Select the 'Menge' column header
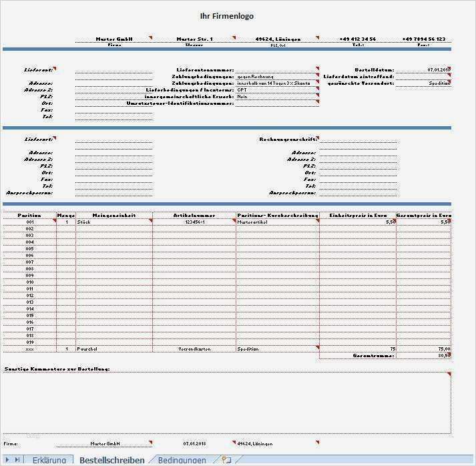Viewport: 476px width, 466px height. [x=66, y=215]
